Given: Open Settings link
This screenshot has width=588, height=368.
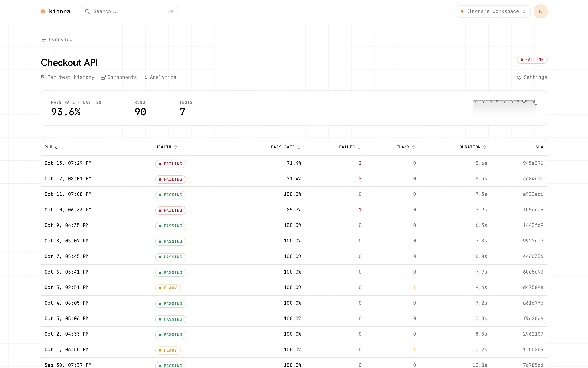Looking at the screenshot, I should tap(532, 77).
